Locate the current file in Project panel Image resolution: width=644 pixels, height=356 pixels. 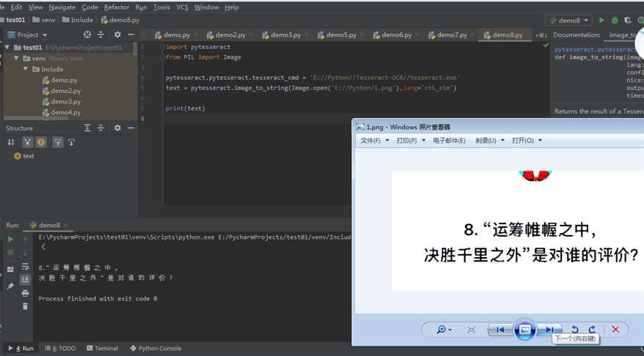click(87, 35)
